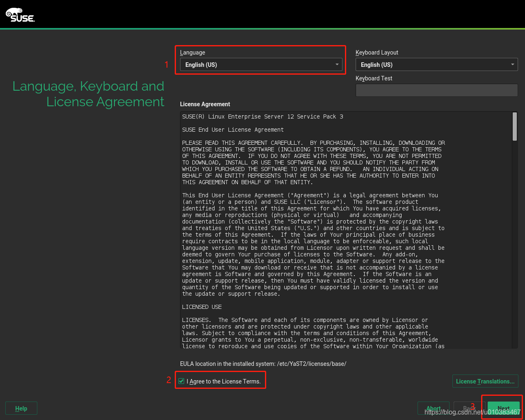Viewport: 525px width, 420px height.
Task: Click the license agreement scrollbar thumb
Action: (515, 127)
